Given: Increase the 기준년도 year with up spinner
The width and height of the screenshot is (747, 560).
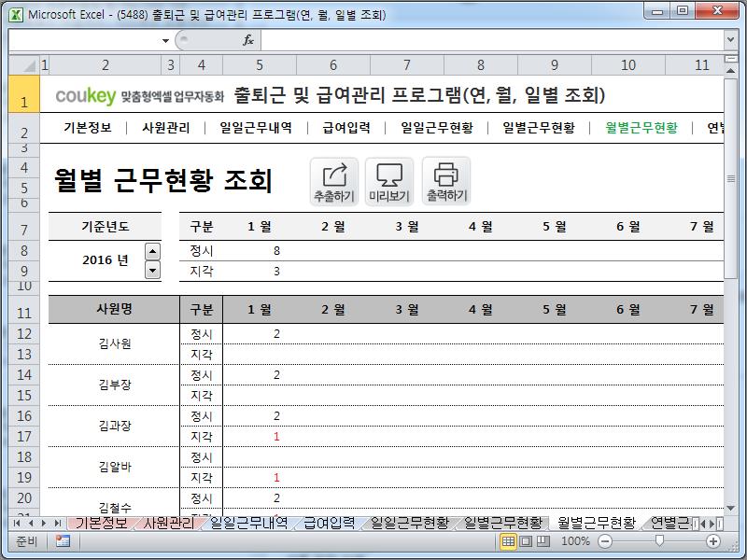Looking at the screenshot, I should pos(152,251).
